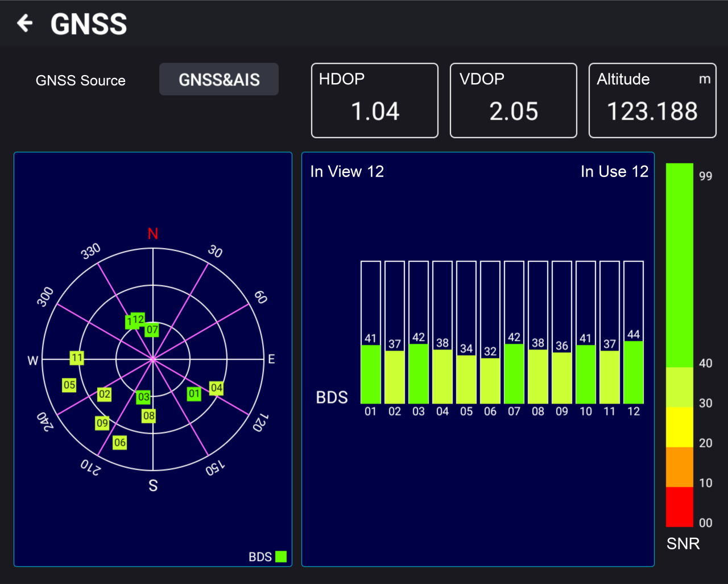Click the GNSS page title
Image resolution: width=728 pixels, height=584 pixels.
pos(89,24)
